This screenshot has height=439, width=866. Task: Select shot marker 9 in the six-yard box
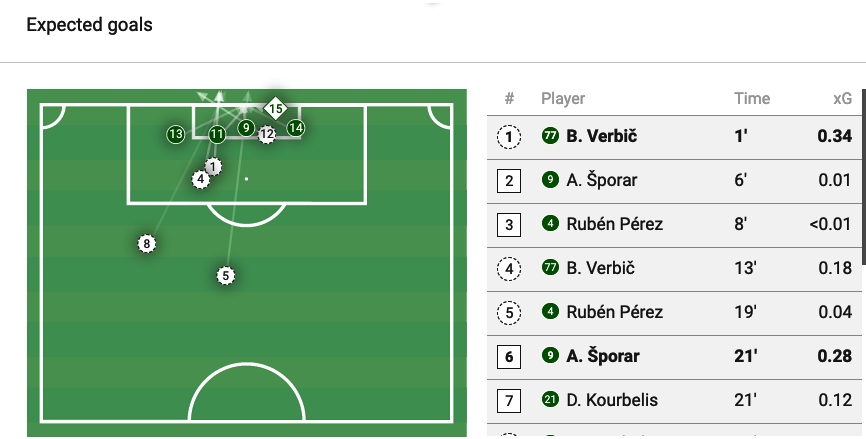(246, 128)
